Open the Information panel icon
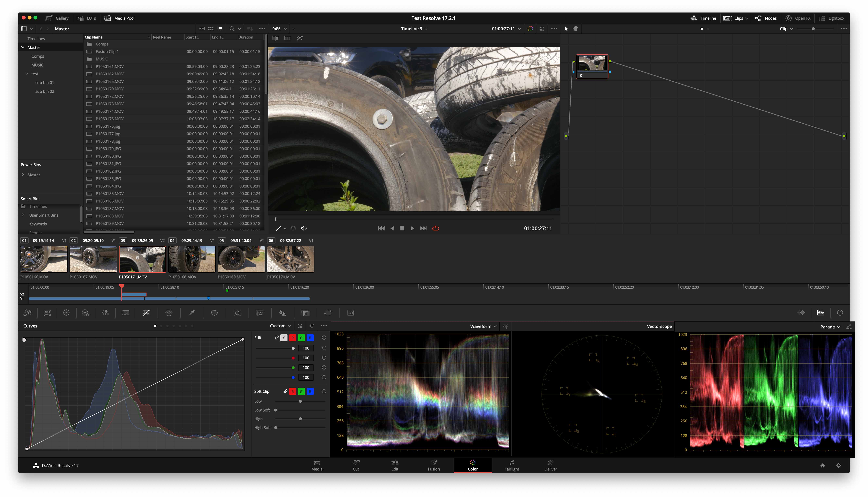Screen dimensions: 868x497 tap(840, 313)
